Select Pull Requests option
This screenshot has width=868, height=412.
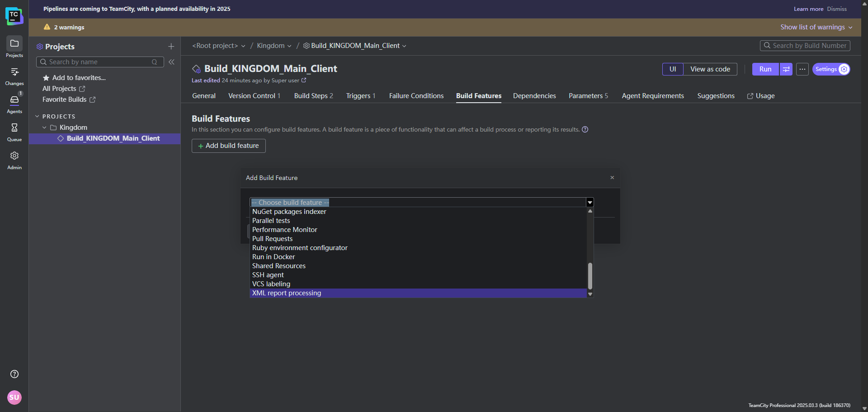click(x=418, y=239)
